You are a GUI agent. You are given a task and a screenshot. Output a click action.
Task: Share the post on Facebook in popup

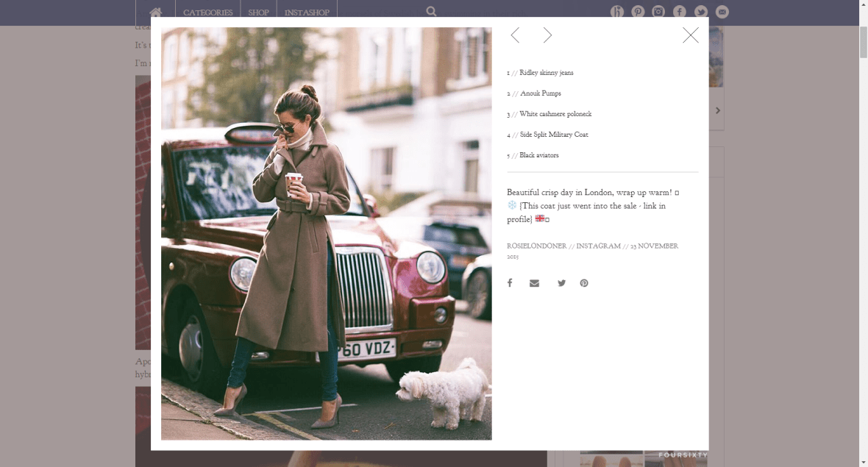pyautogui.click(x=509, y=283)
